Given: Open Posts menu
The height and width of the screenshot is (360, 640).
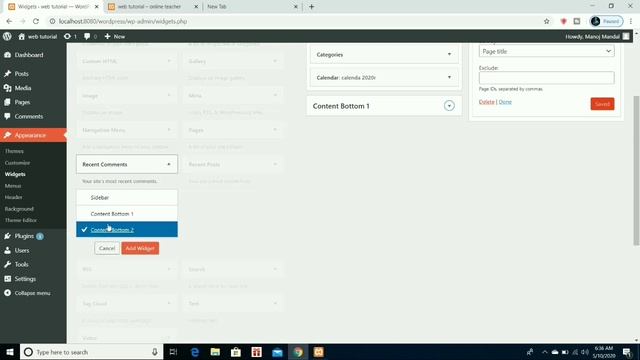Looking at the screenshot, I should point(21,74).
